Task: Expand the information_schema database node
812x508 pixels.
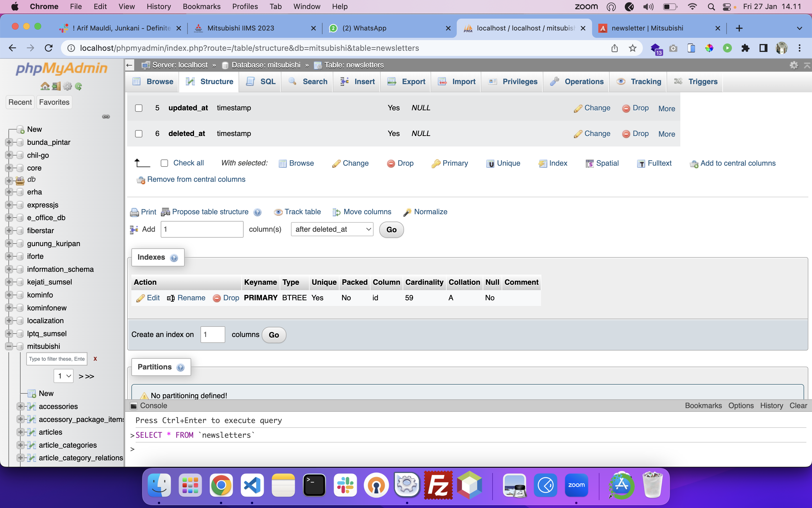Action: point(9,269)
